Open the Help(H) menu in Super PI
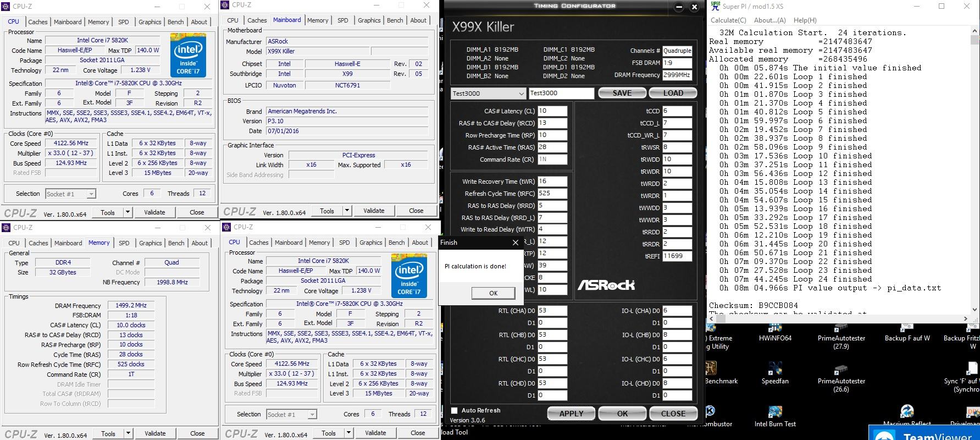 (805, 20)
